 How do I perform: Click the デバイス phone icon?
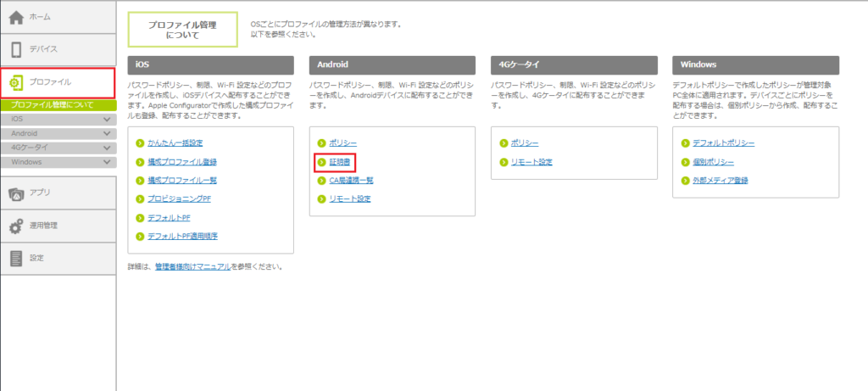16,49
